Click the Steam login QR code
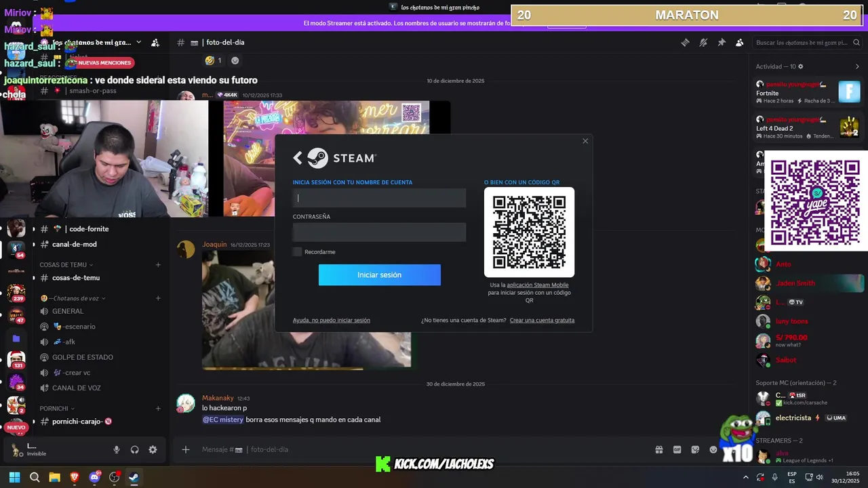868x488 pixels. [x=529, y=232]
